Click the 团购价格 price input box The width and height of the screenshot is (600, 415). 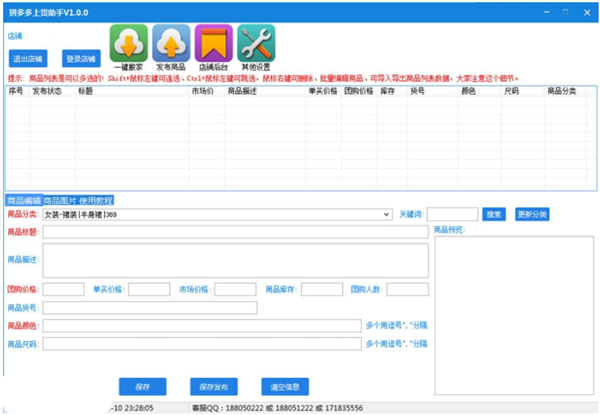63,289
